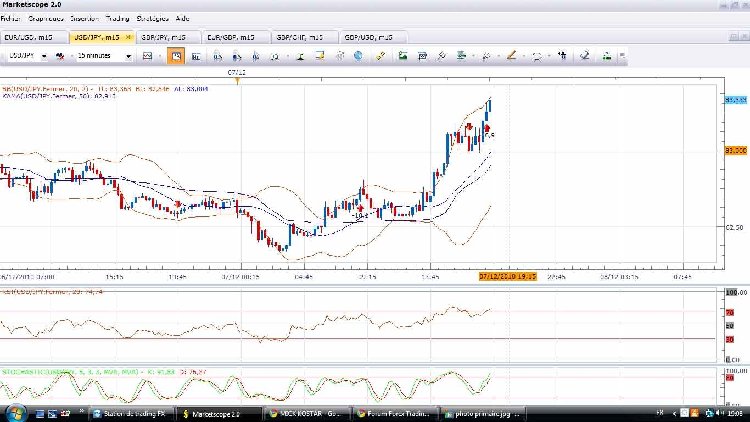Select the highlighted candlestick chart mode icon
750x422 pixels.
point(176,55)
